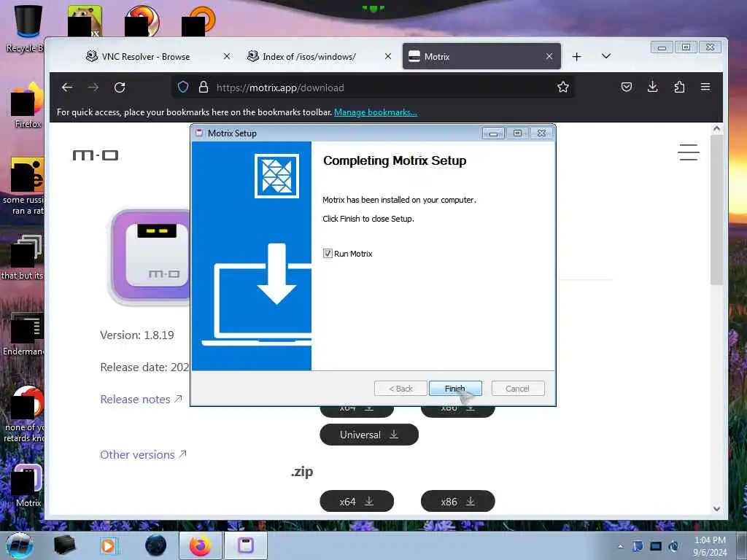Open the Windows Start button
747x560 pixels.
pos(19,545)
